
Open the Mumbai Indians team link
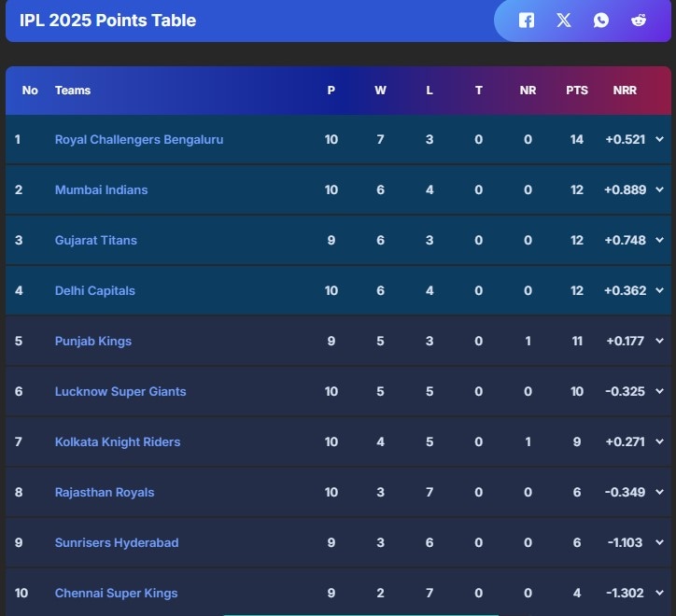[101, 189]
